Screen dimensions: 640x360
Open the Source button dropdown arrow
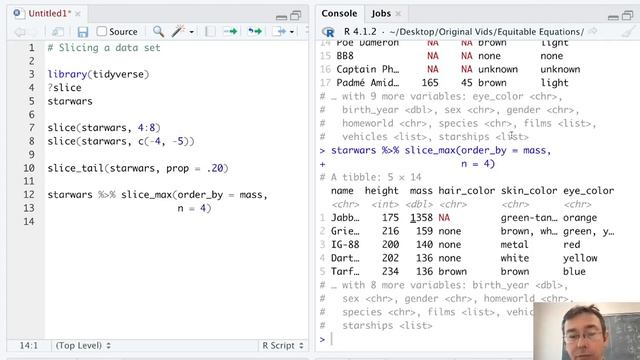click(292, 32)
